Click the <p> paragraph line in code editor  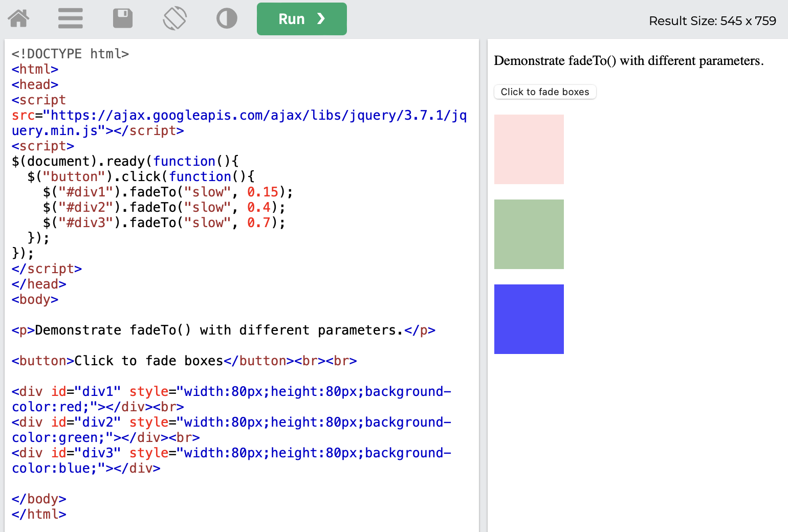point(224,330)
